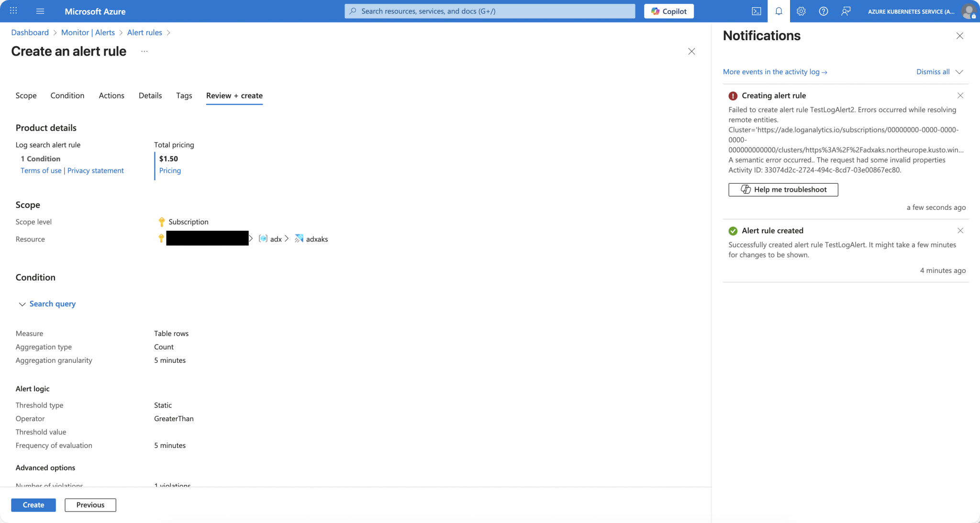Select the Tags tab
The image size is (980, 523).
pos(184,96)
